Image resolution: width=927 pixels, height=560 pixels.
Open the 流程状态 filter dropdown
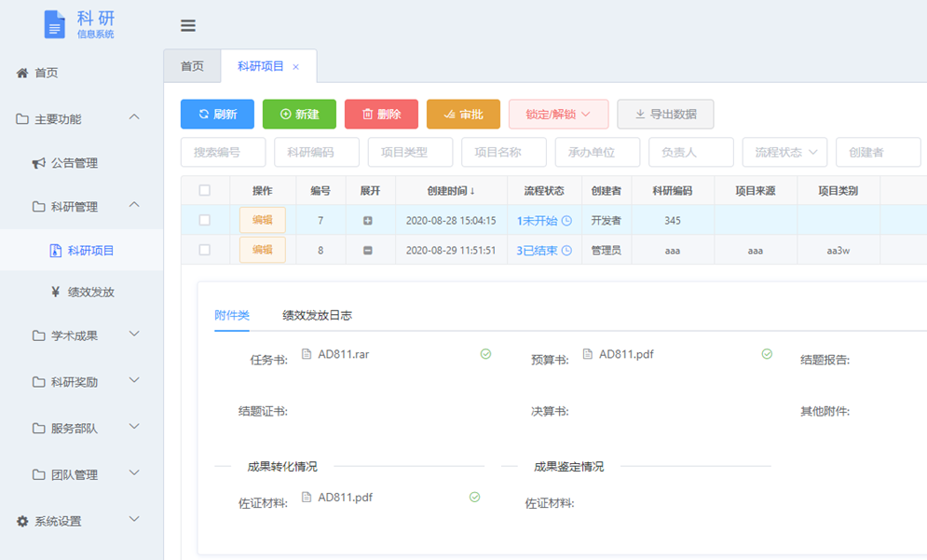click(x=785, y=152)
